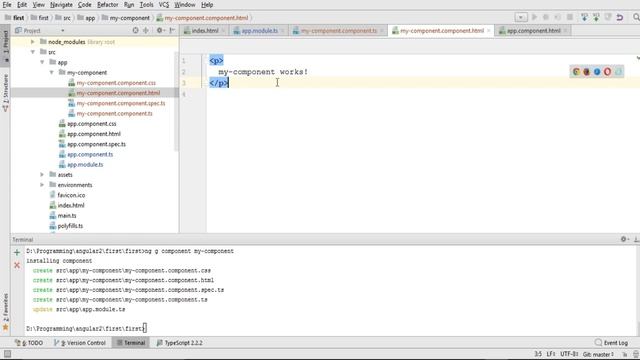Open in Internet Explorer browser icon
This screenshot has height=360, width=640.
click(x=597, y=72)
